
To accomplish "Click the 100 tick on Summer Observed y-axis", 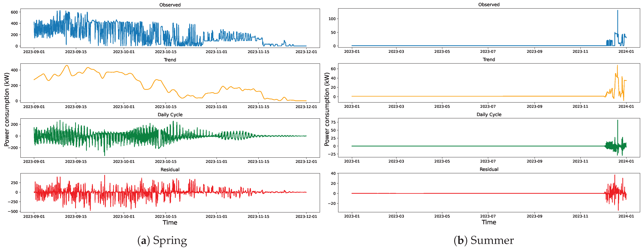I will [332, 19].
